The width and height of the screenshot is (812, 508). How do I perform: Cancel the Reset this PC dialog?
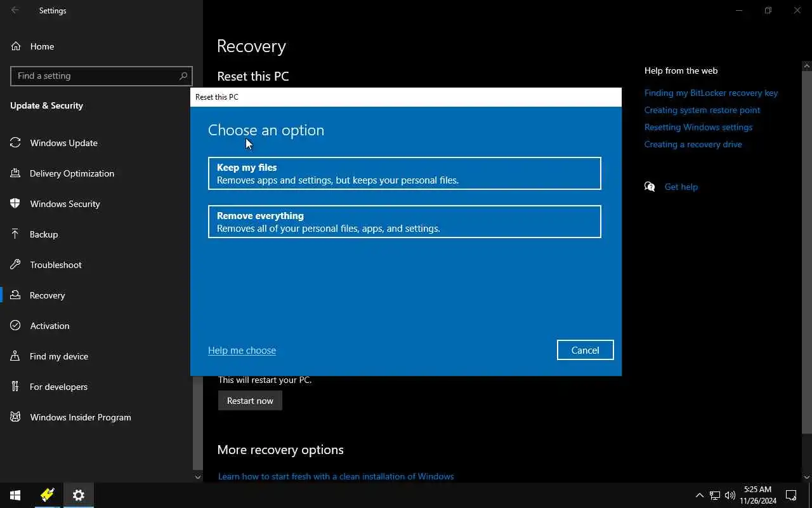coord(586,350)
